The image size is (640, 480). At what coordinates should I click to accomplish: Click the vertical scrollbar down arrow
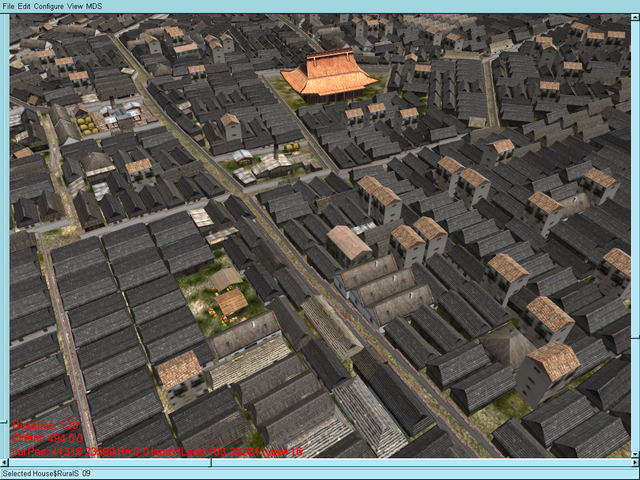[x=636, y=454]
